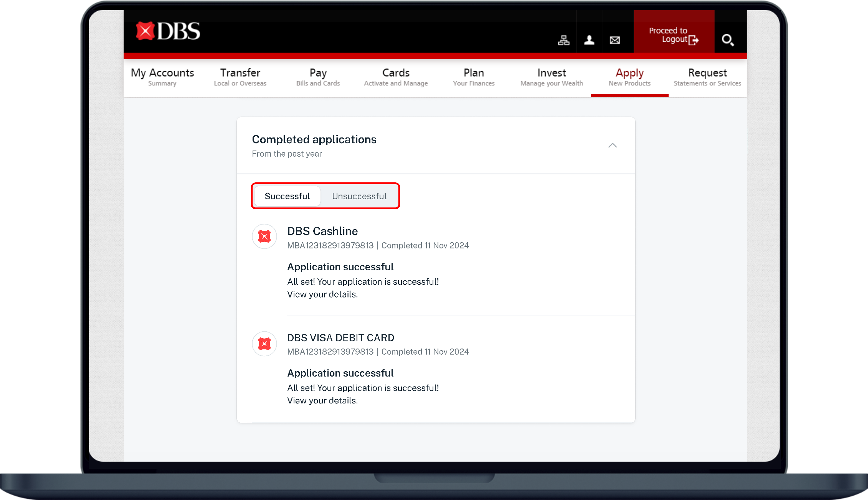This screenshot has height=500, width=868.
Task: Click the DBS logo
Action: click(x=168, y=31)
